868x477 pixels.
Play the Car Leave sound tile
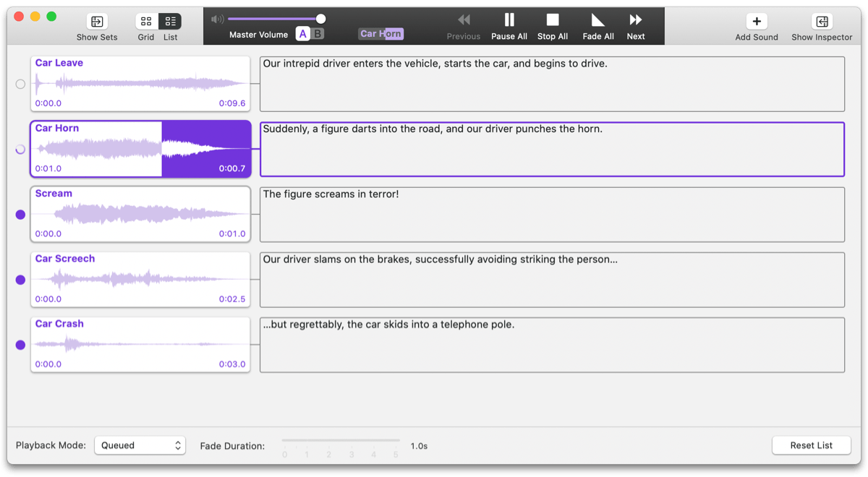coord(140,84)
